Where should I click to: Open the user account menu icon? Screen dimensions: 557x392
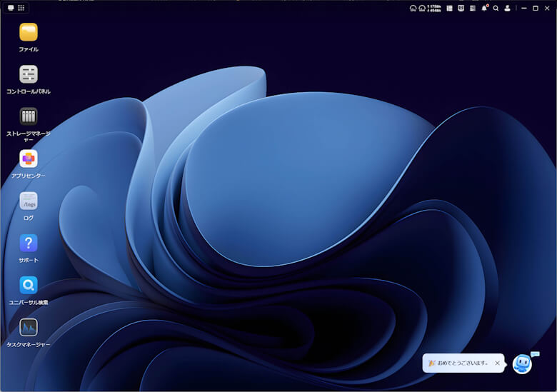(507, 8)
